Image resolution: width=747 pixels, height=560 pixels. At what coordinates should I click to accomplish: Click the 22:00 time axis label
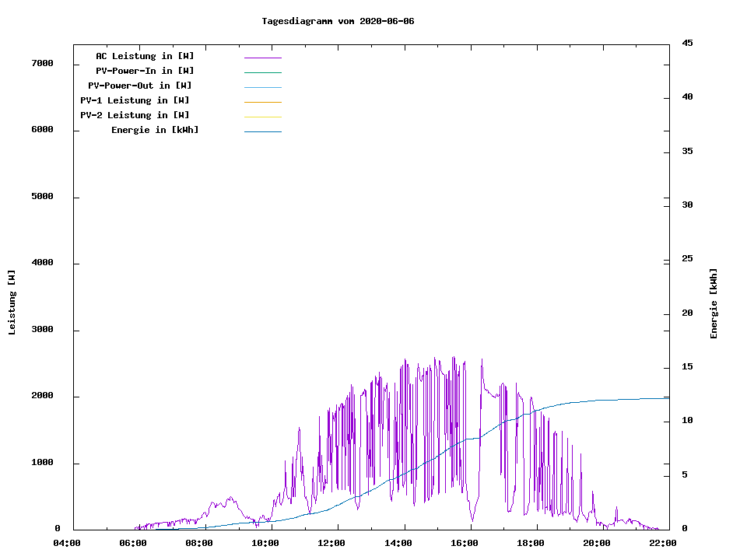tap(662, 543)
